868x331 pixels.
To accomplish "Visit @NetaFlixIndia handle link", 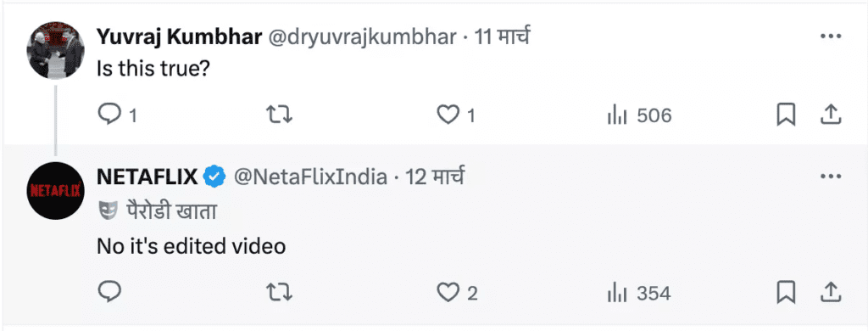I will [x=310, y=177].
